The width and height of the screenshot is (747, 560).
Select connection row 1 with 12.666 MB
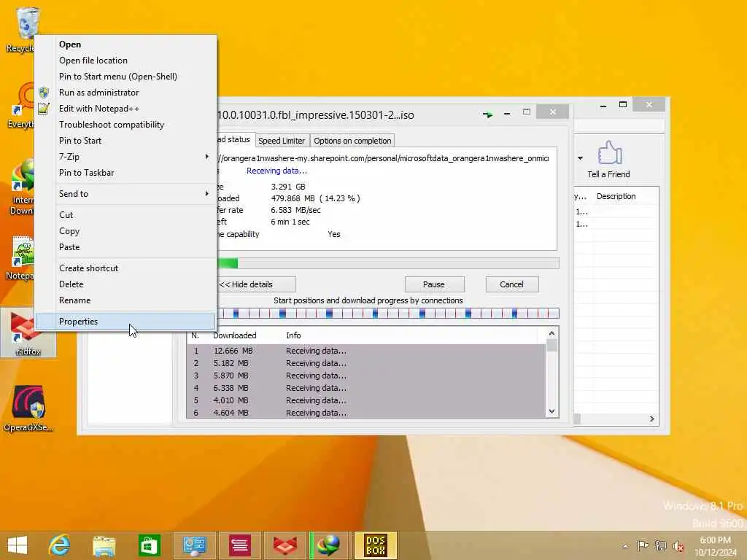[366, 351]
